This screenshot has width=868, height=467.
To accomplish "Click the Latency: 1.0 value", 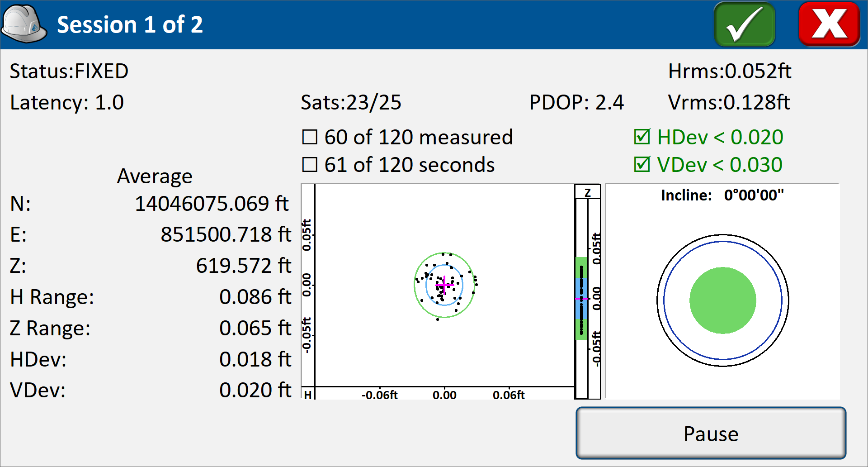I will click(67, 103).
